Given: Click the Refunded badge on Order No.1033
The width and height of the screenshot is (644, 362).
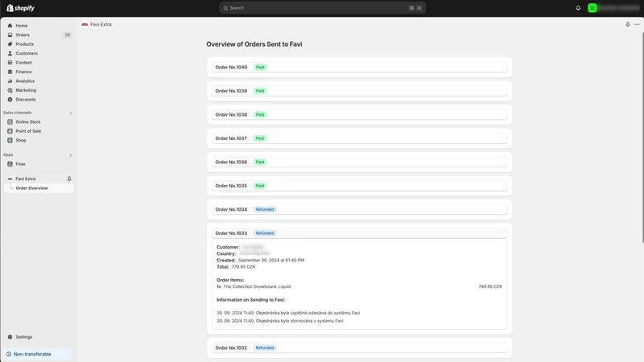Looking at the screenshot, I should click(265, 233).
